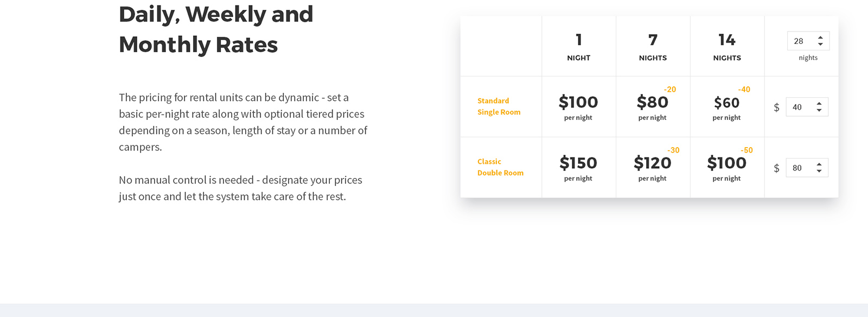
Task: Click the price field showing 80
Action: click(x=807, y=168)
